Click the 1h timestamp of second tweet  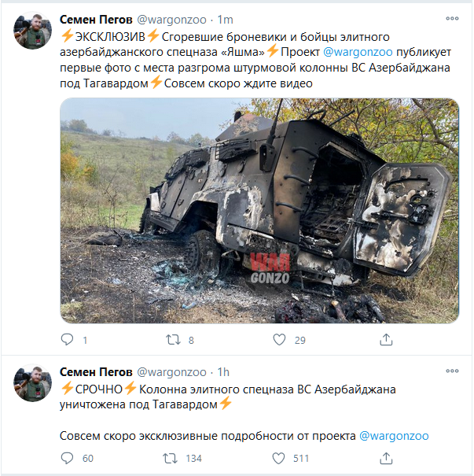tap(223, 372)
